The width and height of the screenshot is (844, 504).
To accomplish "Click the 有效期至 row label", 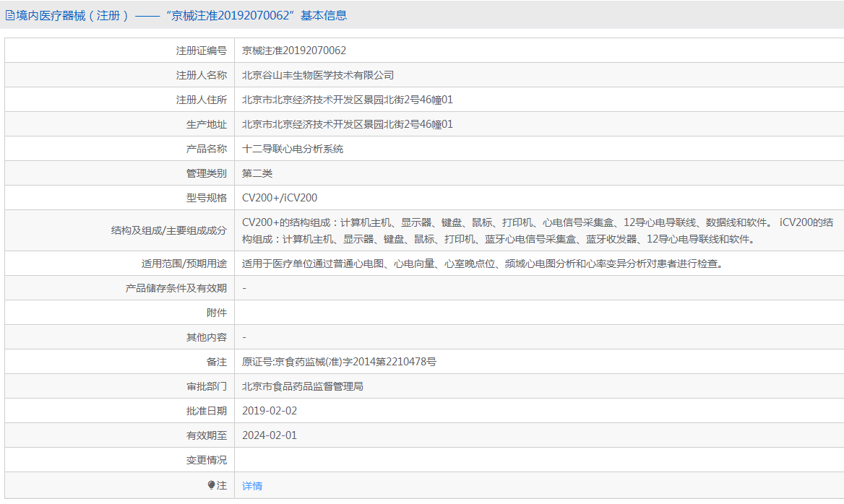I will (x=207, y=435).
